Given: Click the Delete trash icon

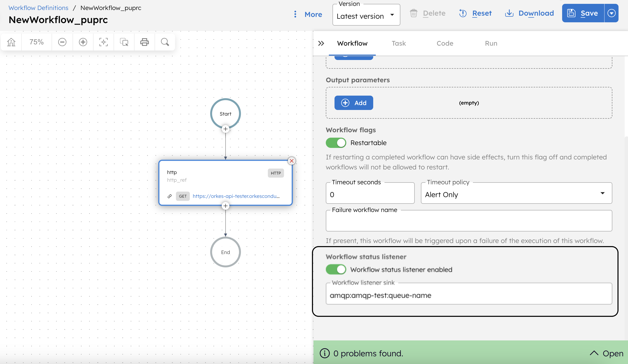Looking at the screenshot, I should click(413, 13).
